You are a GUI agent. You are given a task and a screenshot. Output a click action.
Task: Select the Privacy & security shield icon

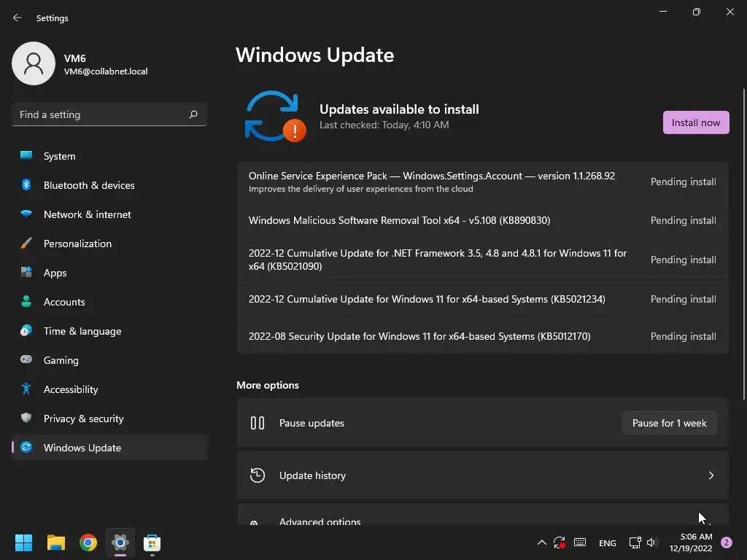click(26, 418)
